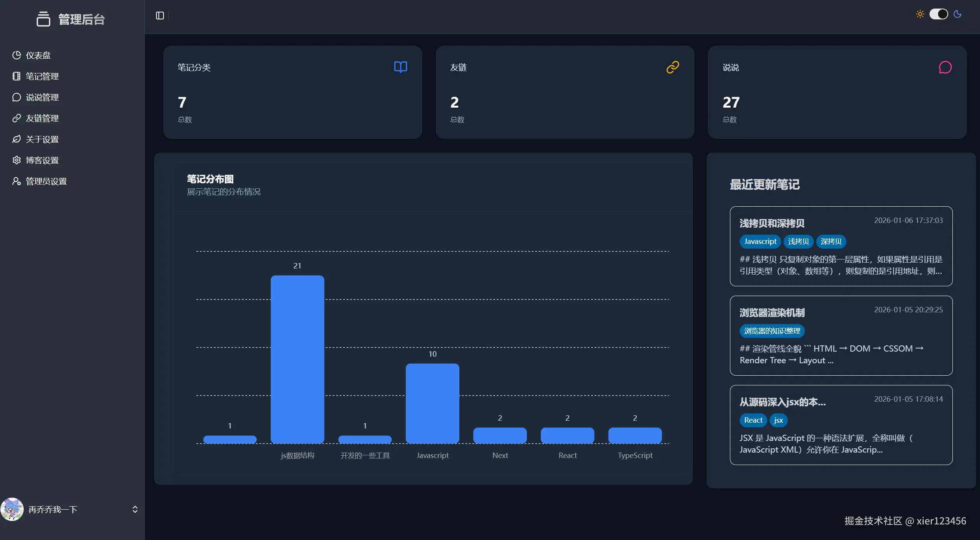This screenshot has width=980, height=540.
Task: Click the Javascript tag badge
Action: tap(760, 241)
